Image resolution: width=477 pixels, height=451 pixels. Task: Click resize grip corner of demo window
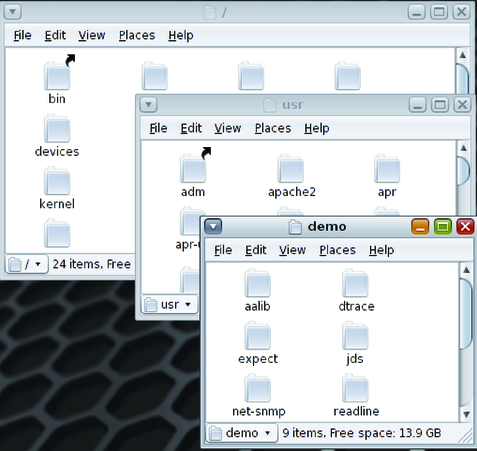pyautogui.click(x=465, y=435)
